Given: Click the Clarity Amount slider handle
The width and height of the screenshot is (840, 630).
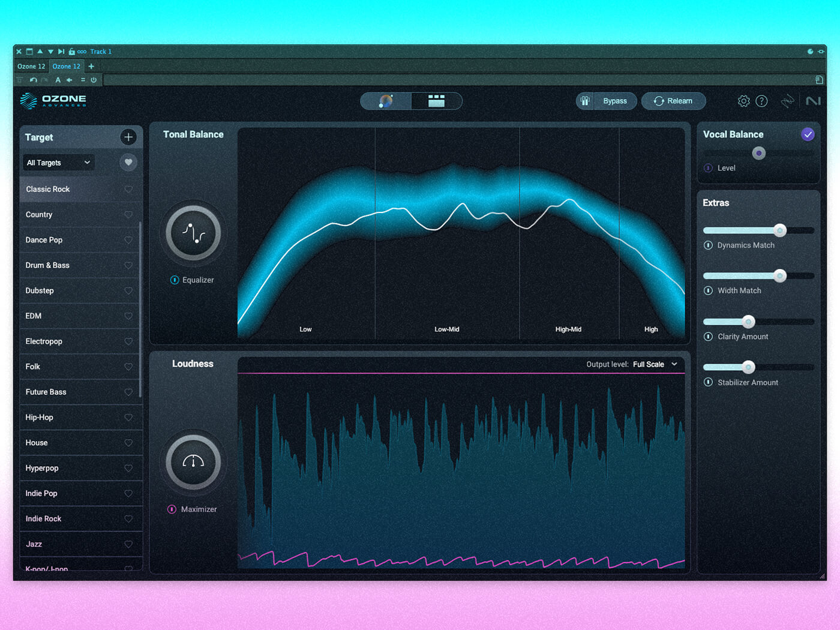Looking at the screenshot, I should pos(748,322).
